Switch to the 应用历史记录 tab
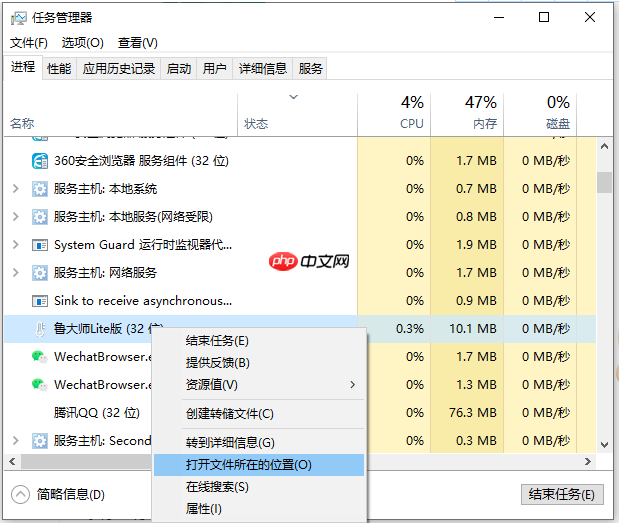Screen dimensions: 619x523 point(119,69)
